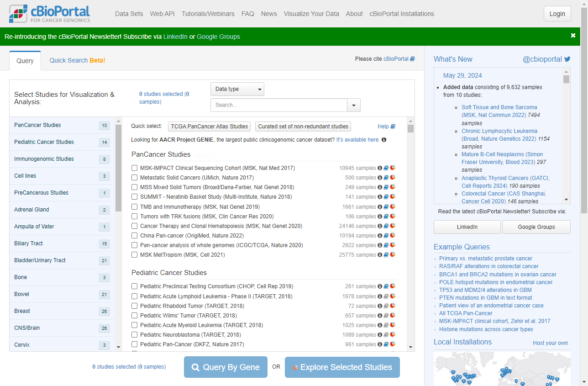Click the cancer category list scrollbar
The image size is (588, 386).
click(x=119, y=168)
